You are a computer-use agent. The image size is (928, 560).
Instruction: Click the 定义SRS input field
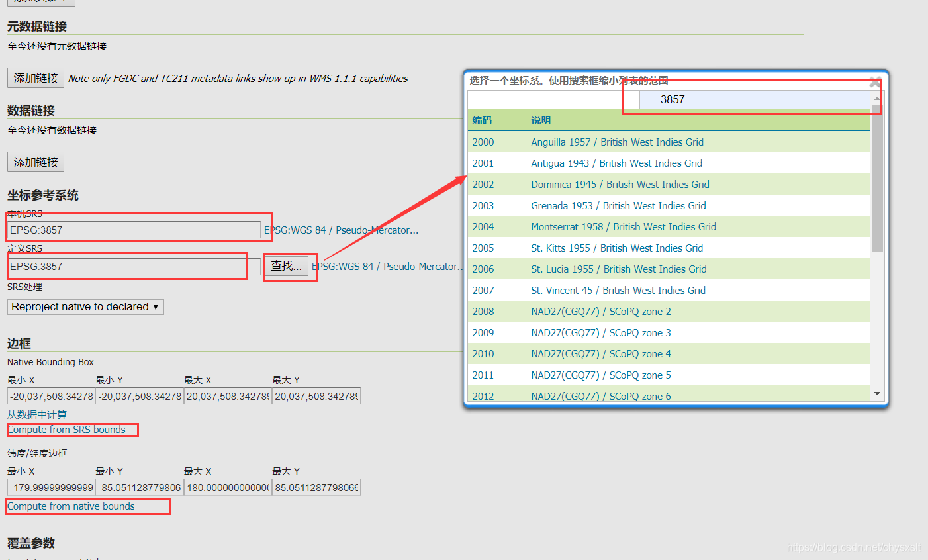[134, 266]
